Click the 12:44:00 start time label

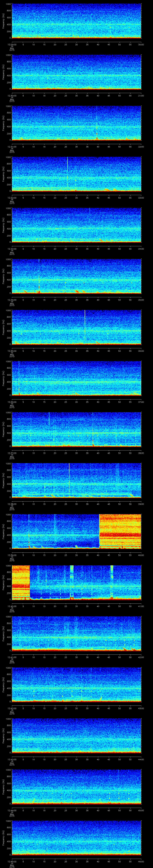pos(12,810)
